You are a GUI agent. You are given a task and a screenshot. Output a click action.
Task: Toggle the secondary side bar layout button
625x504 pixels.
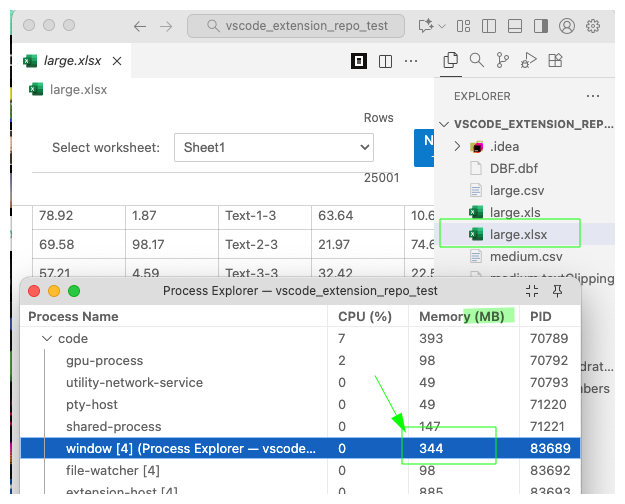pos(540,27)
